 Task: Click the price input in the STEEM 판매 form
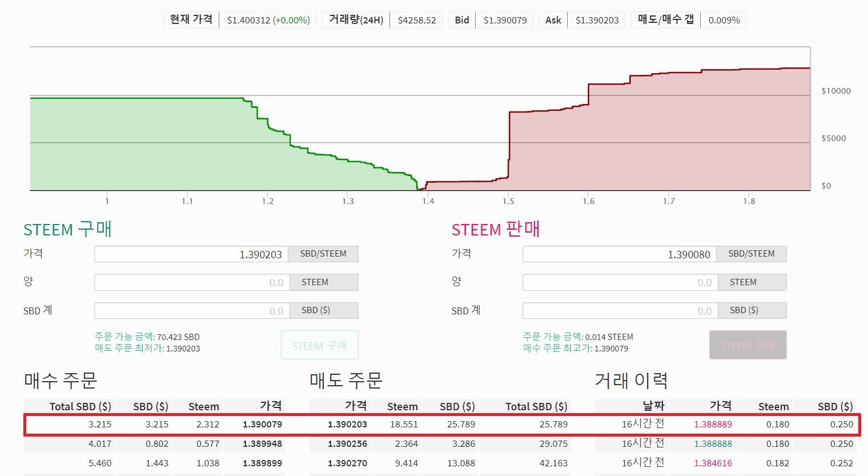pos(620,254)
